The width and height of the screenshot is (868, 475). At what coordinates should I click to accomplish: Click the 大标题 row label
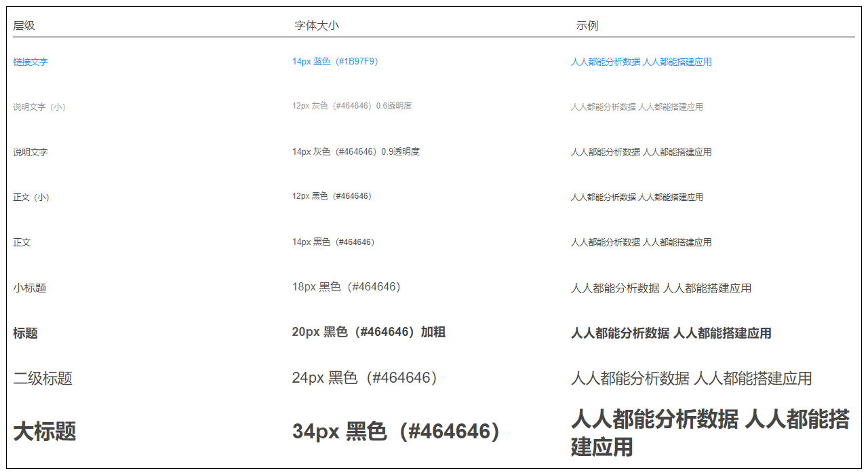(x=45, y=432)
